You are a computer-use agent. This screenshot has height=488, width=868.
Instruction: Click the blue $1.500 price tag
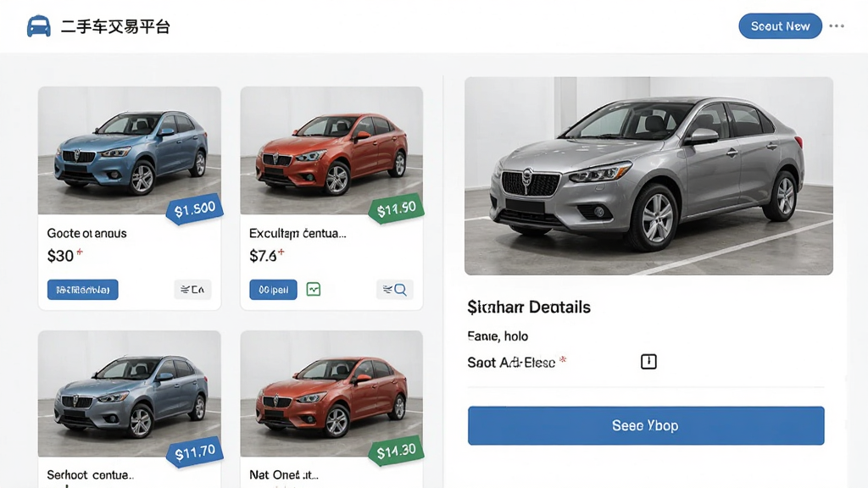(x=194, y=209)
